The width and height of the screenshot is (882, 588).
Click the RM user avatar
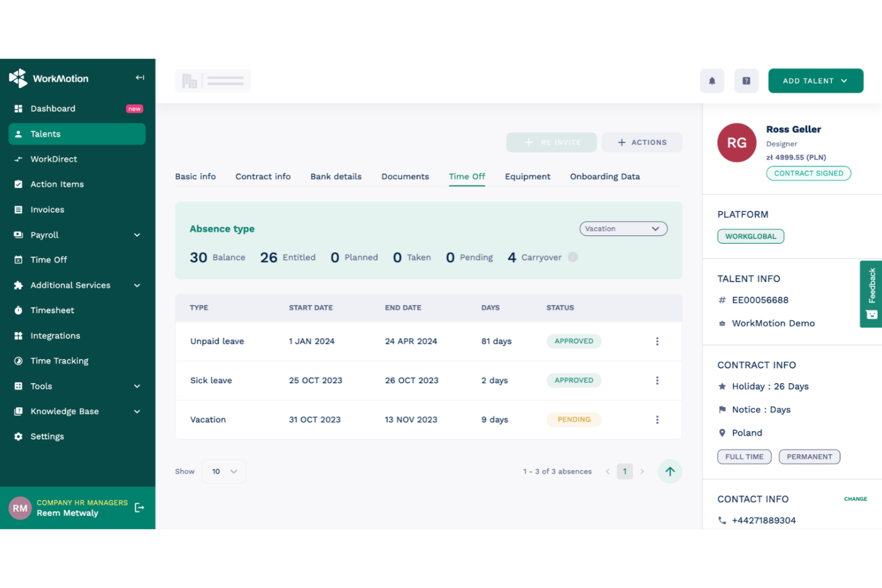click(x=20, y=508)
